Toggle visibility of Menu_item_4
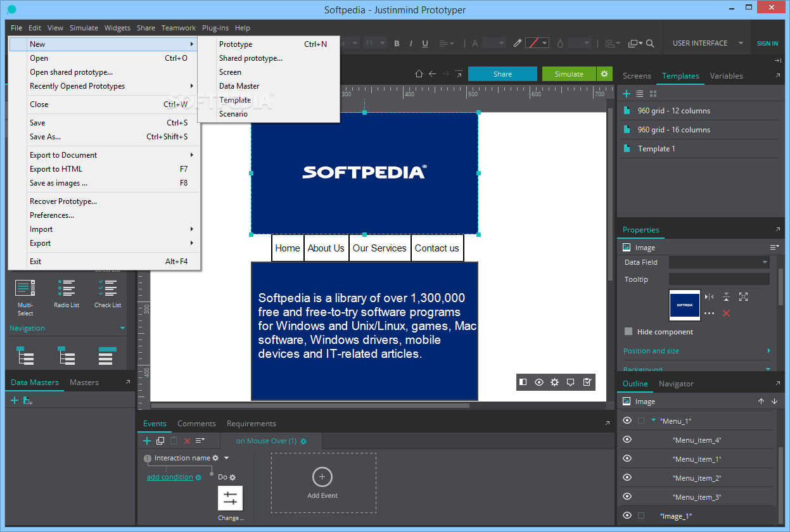This screenshot has width=790, height=532. pos(627,440)
